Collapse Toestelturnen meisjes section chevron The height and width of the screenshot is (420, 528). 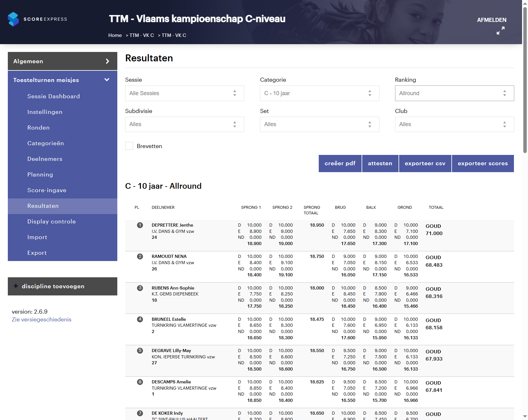(x=107, y=80)
